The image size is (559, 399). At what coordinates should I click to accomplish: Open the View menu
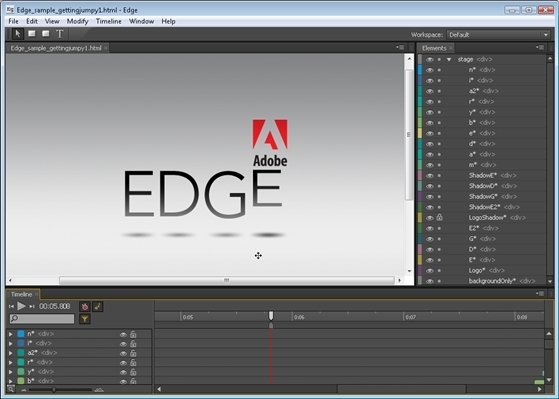click(52, 21)
